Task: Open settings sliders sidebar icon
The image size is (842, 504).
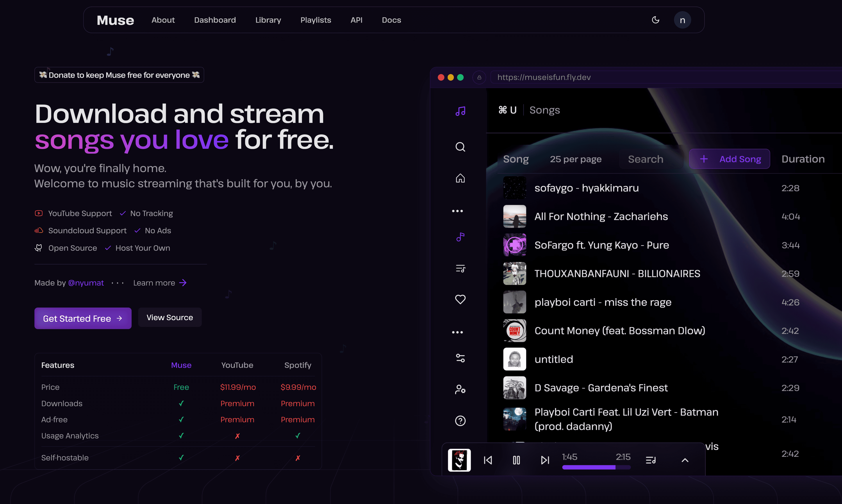Action: [460, 358]
